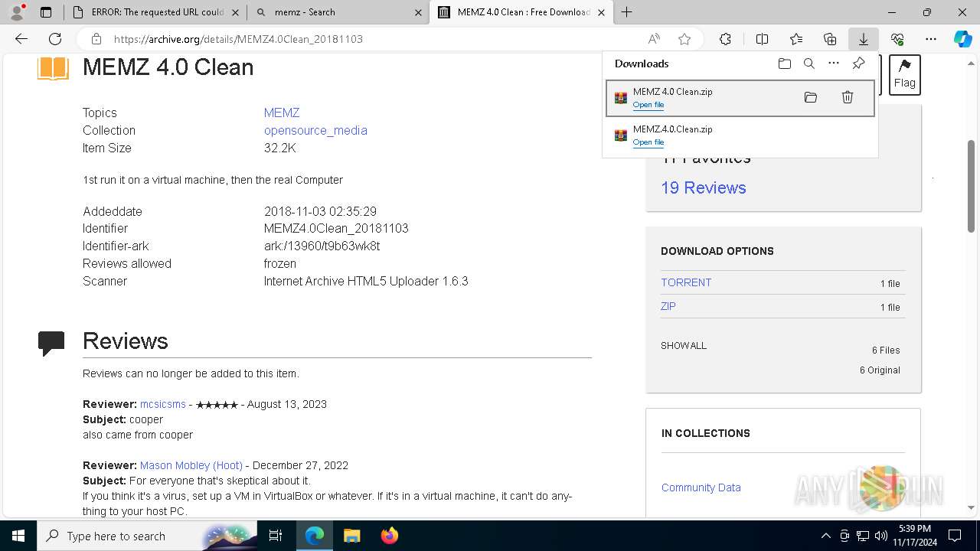The image size is (980, 551).
Task: Add page to favorites star icon
Action: tap(684, 39)
